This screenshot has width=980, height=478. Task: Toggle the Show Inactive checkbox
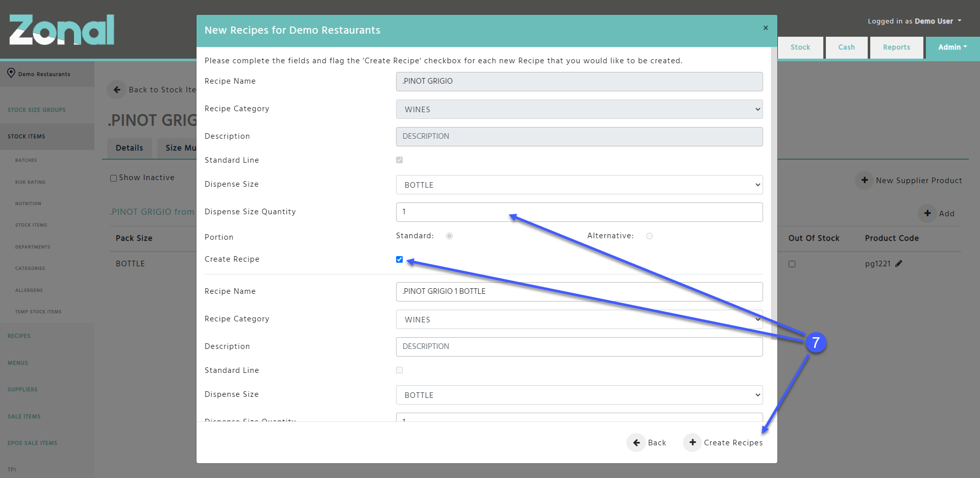click(x=113, y=178)
